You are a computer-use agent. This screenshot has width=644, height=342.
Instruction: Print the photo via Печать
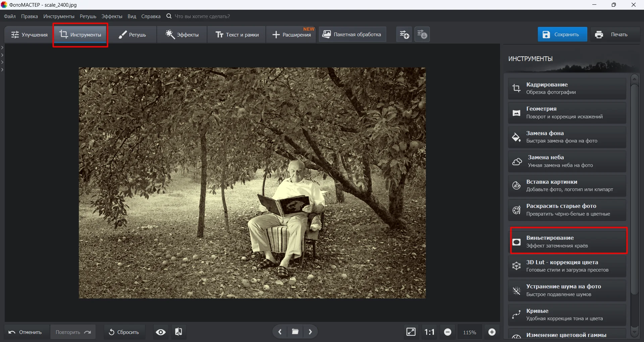[615, 34]
